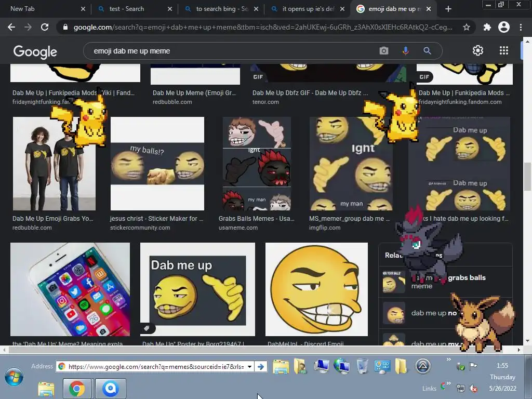The height and width of the screenshot is (399, 532).
Task: Open the Control Panel toolbar icon
Action: pyautogui.click(x=382, y=366)
